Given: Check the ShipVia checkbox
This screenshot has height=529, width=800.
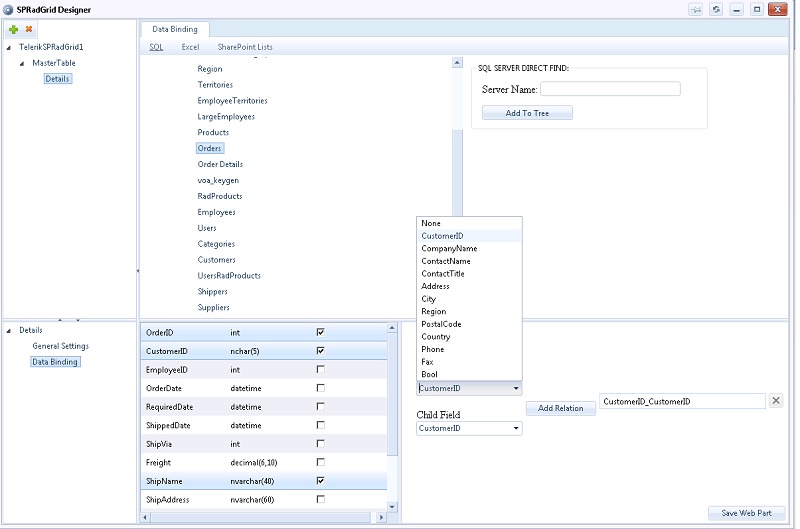Looking at the screenshot, I should click(x=320, y=443).
